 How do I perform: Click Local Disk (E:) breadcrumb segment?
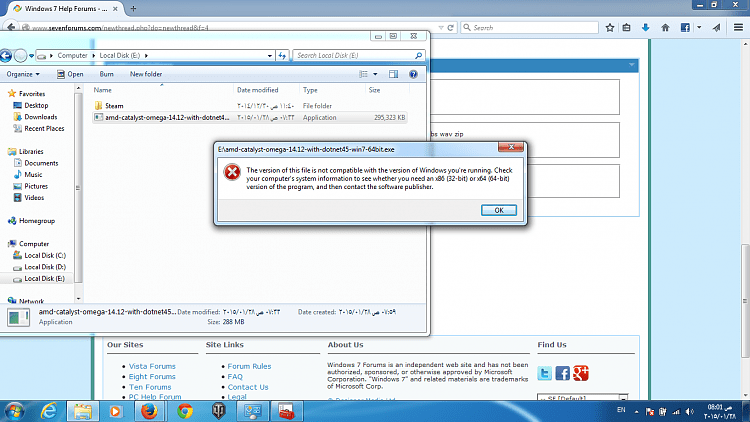(120, 56)
